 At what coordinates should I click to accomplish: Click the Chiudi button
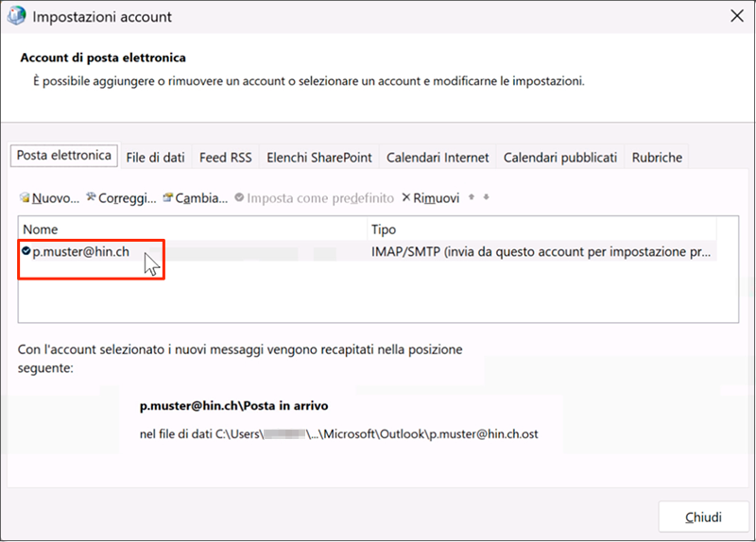[703, 517]
